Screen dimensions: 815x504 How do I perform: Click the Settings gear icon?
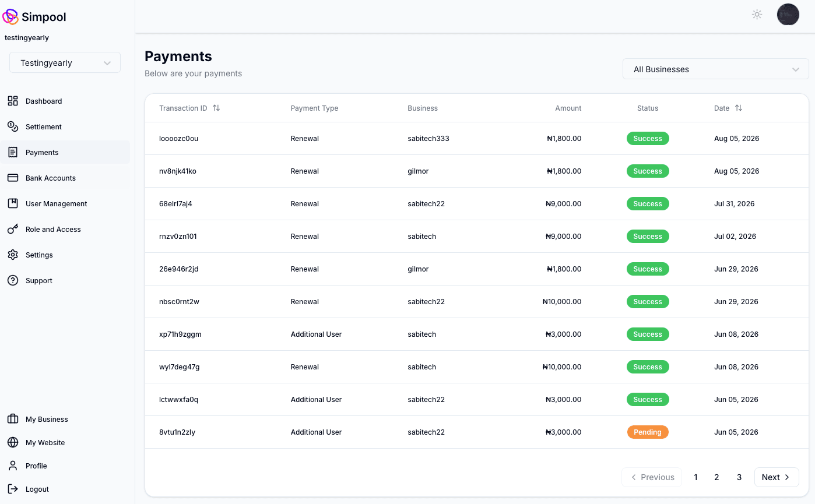click(x=13, y=255)
